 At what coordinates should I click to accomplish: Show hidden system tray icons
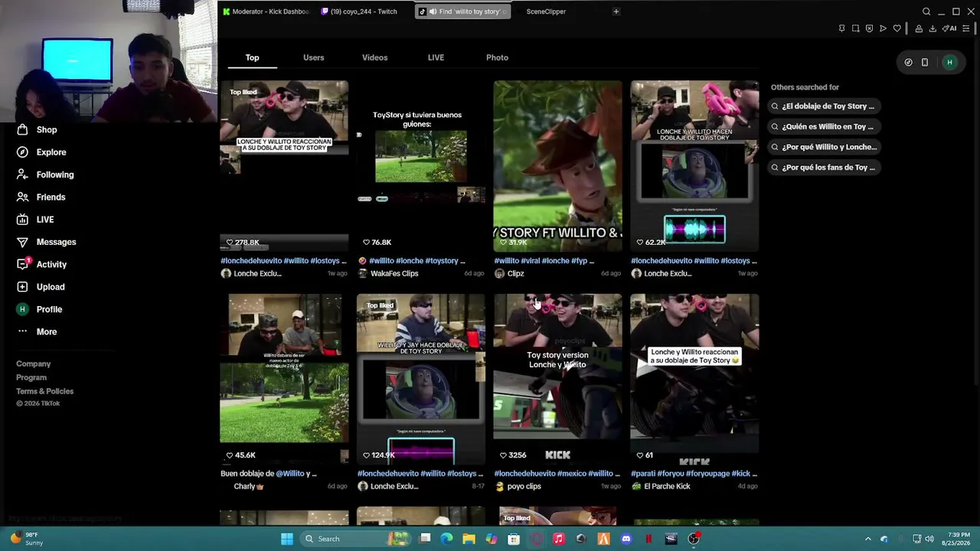867,539
